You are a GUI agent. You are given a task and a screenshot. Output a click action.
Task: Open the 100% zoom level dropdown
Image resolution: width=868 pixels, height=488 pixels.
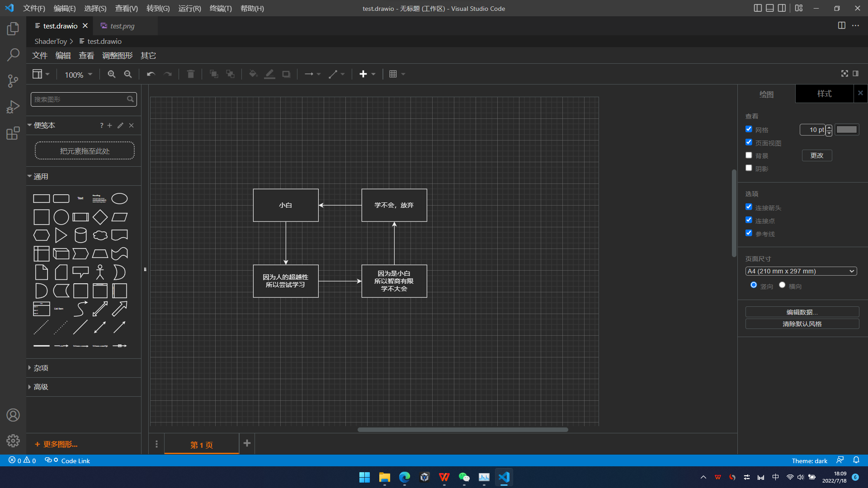[78, 75]
